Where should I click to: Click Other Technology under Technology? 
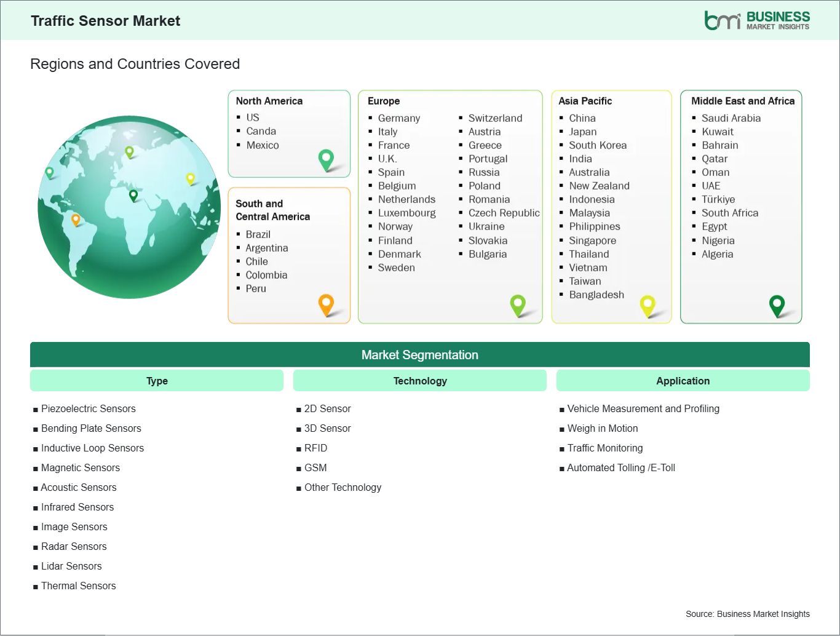click(343, 487)
